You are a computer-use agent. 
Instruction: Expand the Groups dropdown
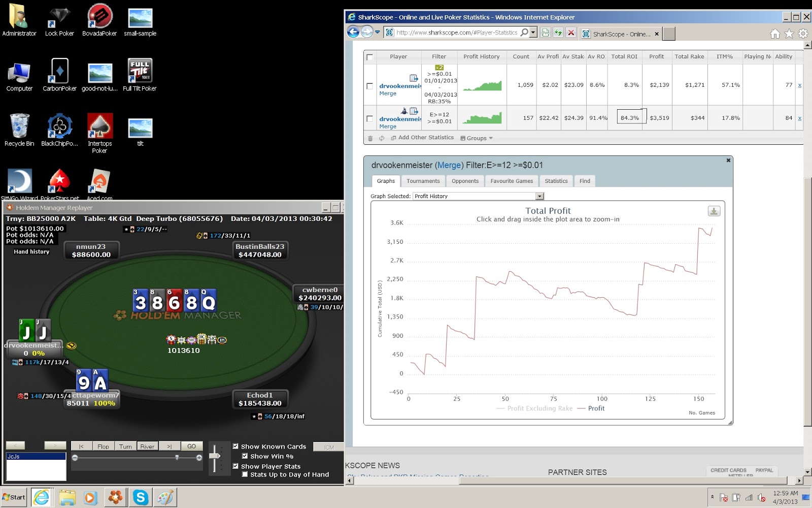tap(477, 138)
